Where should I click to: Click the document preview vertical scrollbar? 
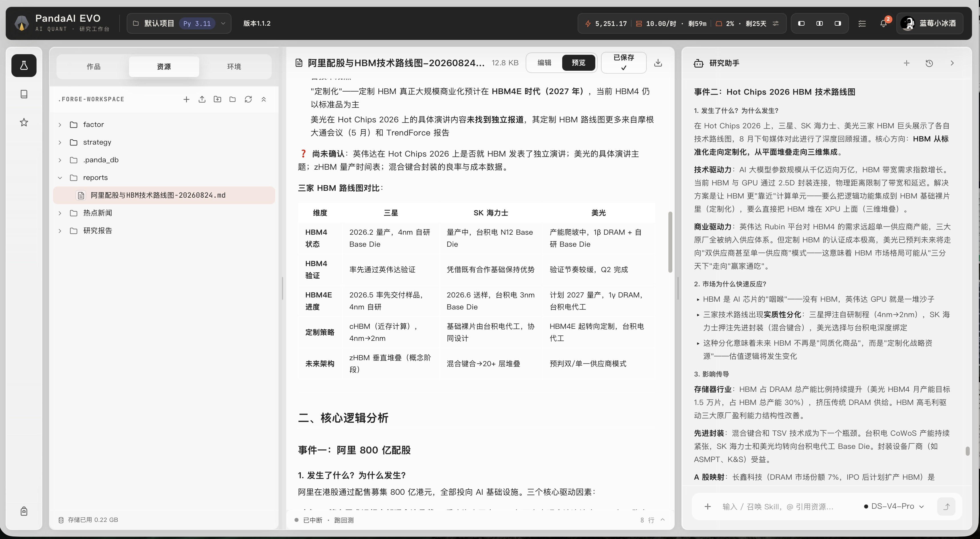click(x=670, y=242)
